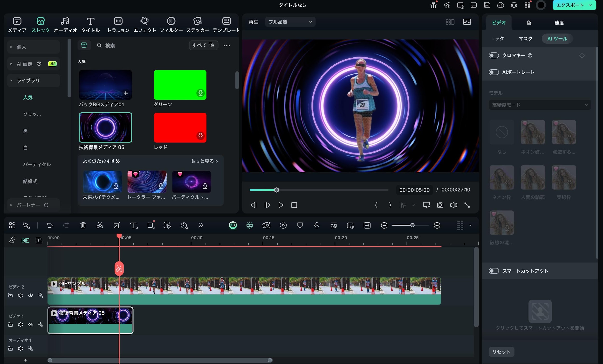This screenshot has height=364, width=603.
Task: Add バックBGメディア01 with plus icon
Action: pyautogui.click(x=126, y=93)
